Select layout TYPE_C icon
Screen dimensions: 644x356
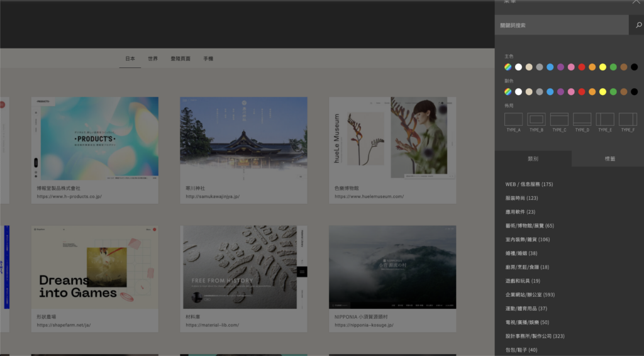[x=559, y=119]
